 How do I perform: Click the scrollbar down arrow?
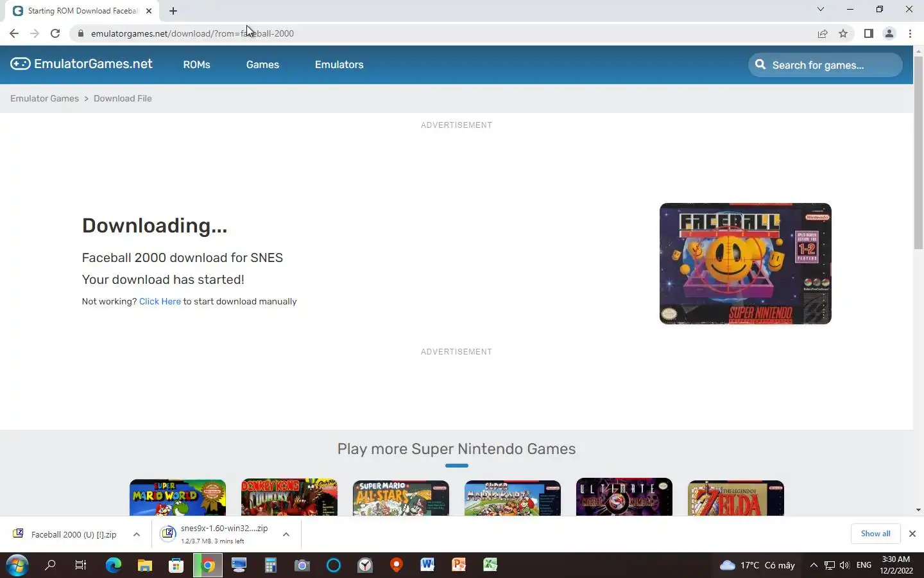pyautogui.click(x=918, y=510)
